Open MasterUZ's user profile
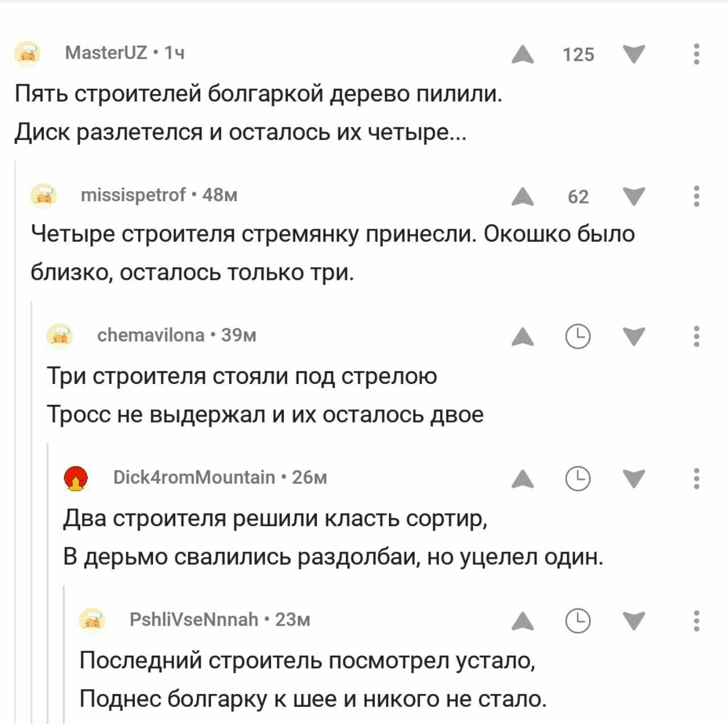This screenshot has width=728, height=724. coord(106,53)
